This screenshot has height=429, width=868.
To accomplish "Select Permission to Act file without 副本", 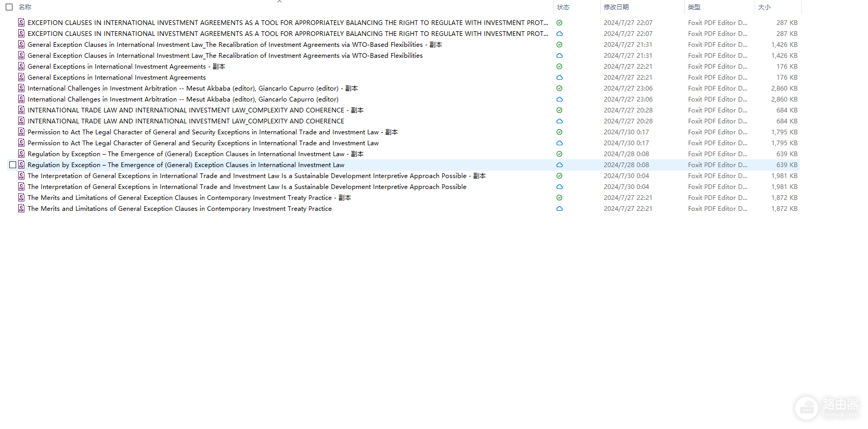I will point(203,143).
